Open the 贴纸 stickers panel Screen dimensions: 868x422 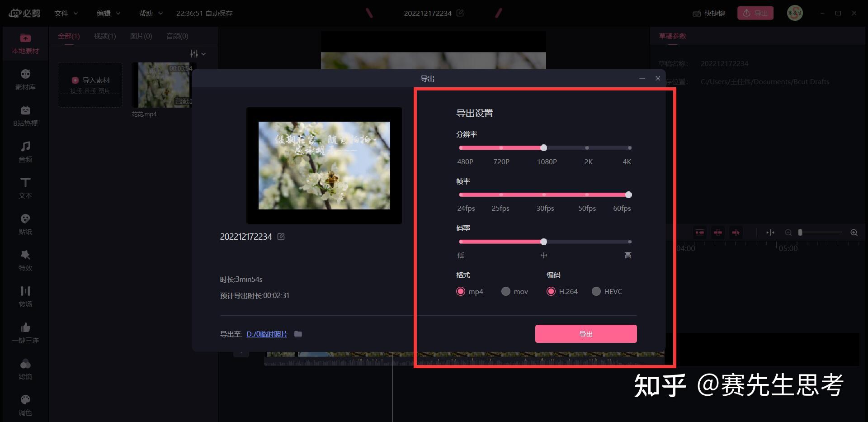pyautogui.click(x=25, y=224)
